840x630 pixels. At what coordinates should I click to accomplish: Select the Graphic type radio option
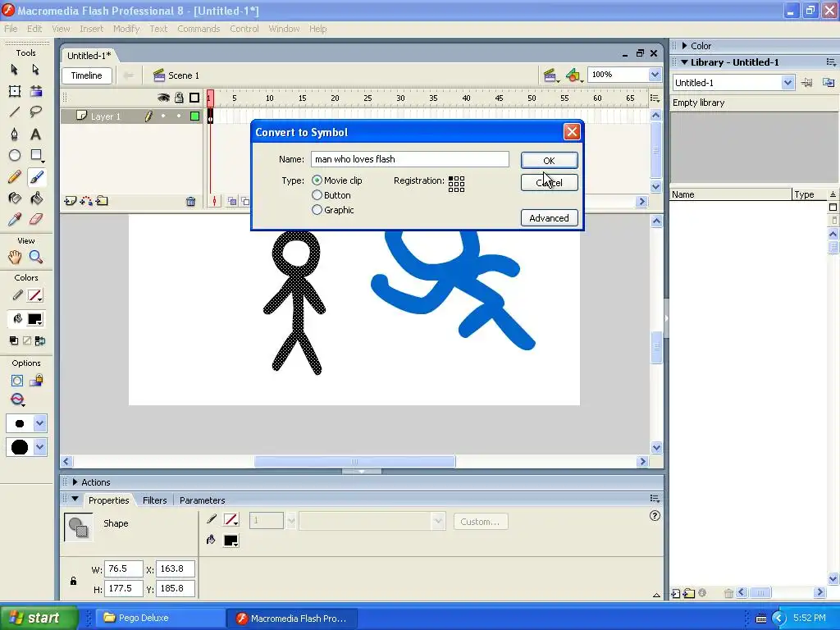pos(317,210)
